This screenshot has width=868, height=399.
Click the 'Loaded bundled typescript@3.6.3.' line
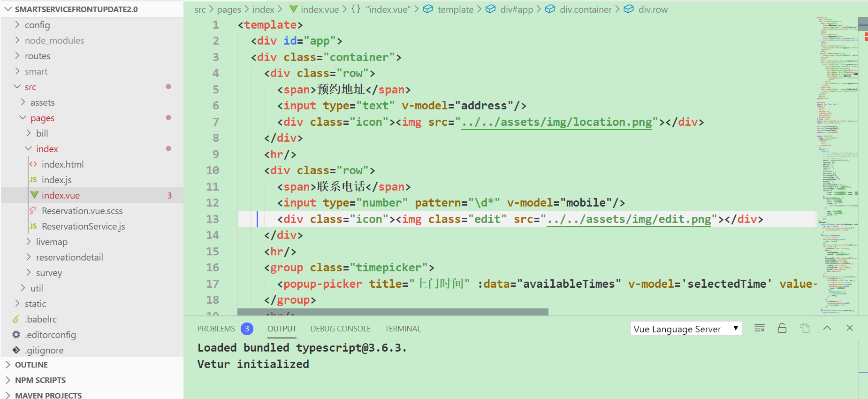click(302, 348)
